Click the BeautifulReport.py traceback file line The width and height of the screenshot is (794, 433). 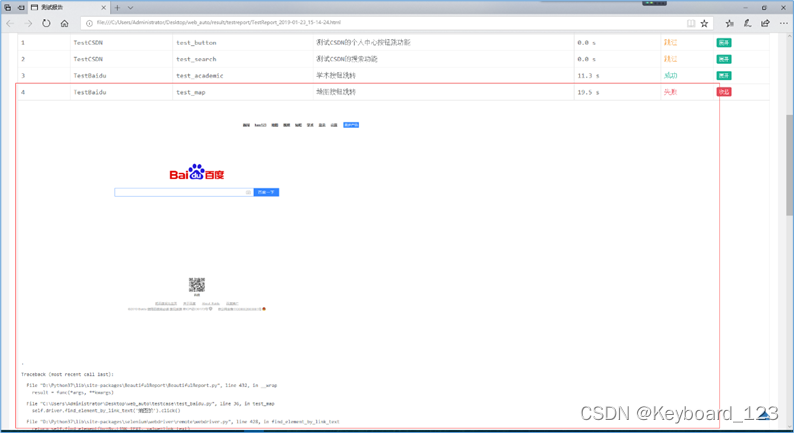[151, 385]
